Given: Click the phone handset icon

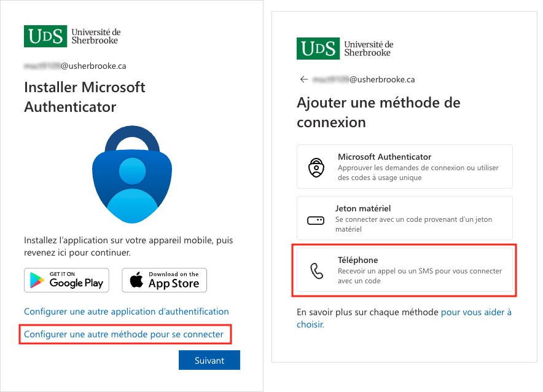Looking at the screenshot, I should (x=316, y=271).
